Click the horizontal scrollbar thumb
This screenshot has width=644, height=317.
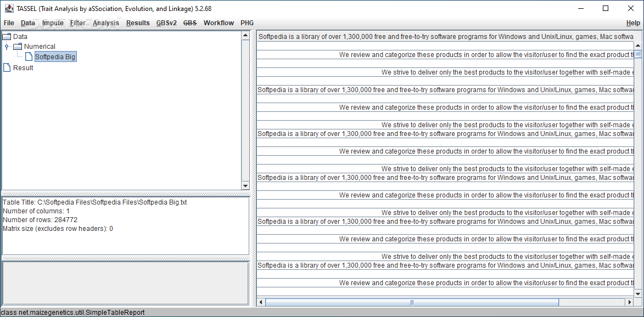click(x=412, y=302)
